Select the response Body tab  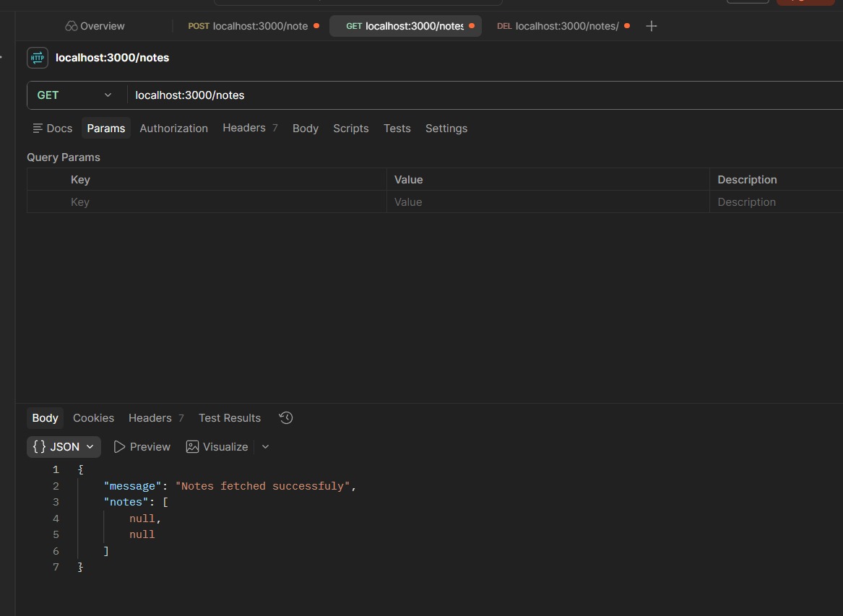[46, 418]
